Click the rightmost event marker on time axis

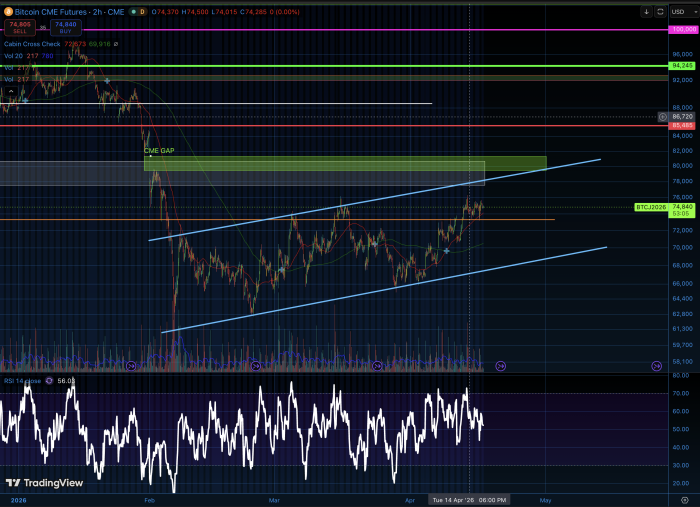656,366
